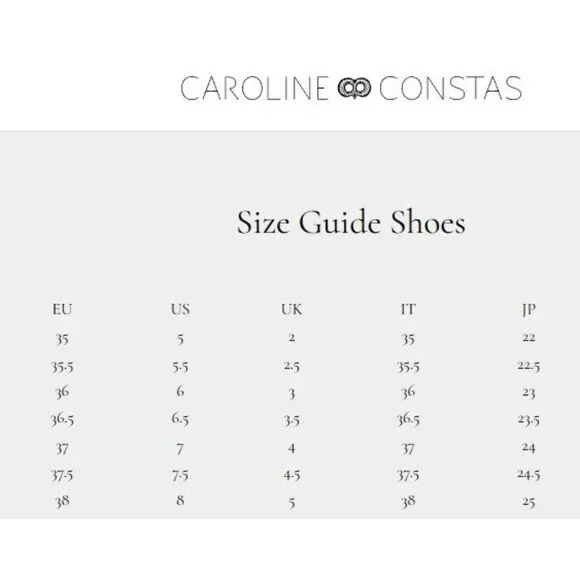Screen dimensions: 580x580
Task: Select the US column header
Action: 181,309
